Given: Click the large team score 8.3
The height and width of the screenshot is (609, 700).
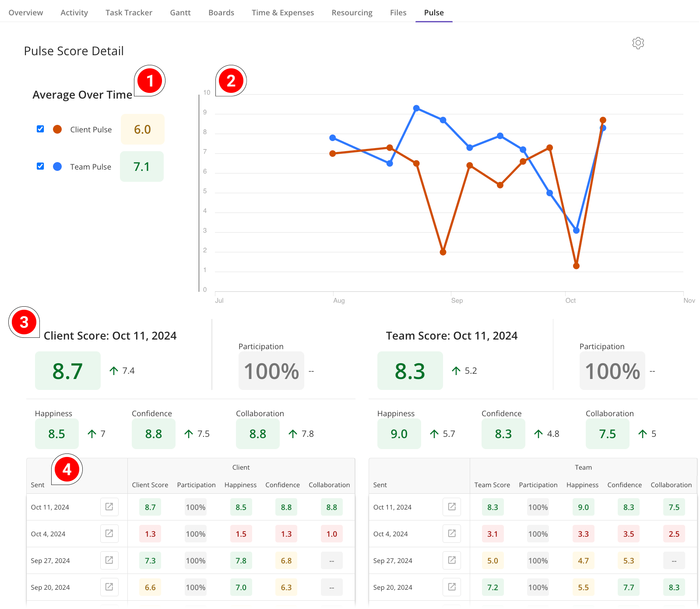Looking at the screenshot, I should click(x=410, y=371).
